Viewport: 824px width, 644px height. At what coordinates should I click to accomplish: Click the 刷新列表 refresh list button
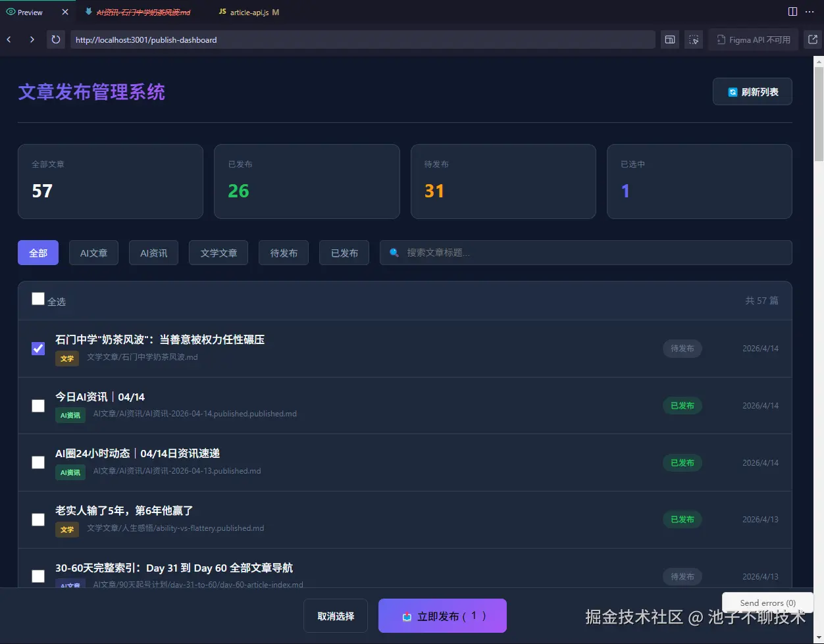pyautogui.click(x=752, y=91)
